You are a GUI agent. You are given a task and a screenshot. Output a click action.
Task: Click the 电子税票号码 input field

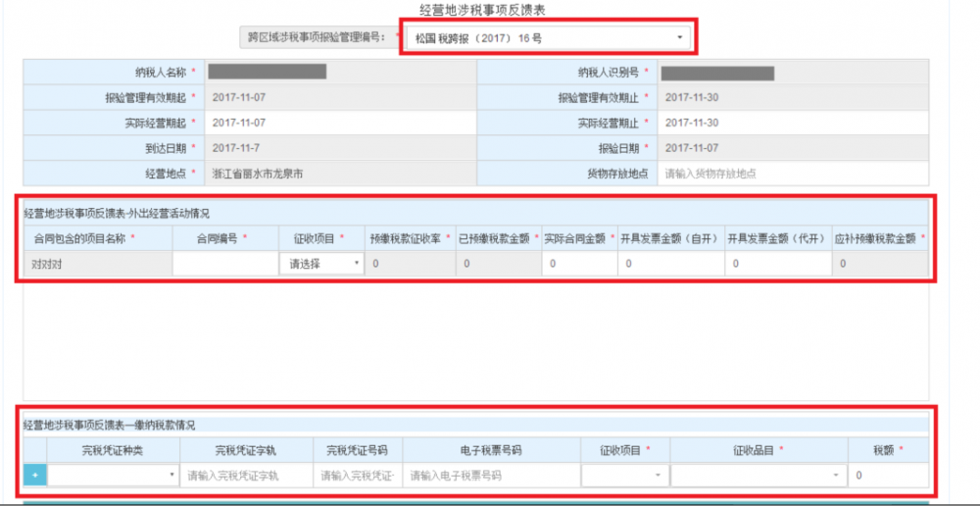point(490,476)
